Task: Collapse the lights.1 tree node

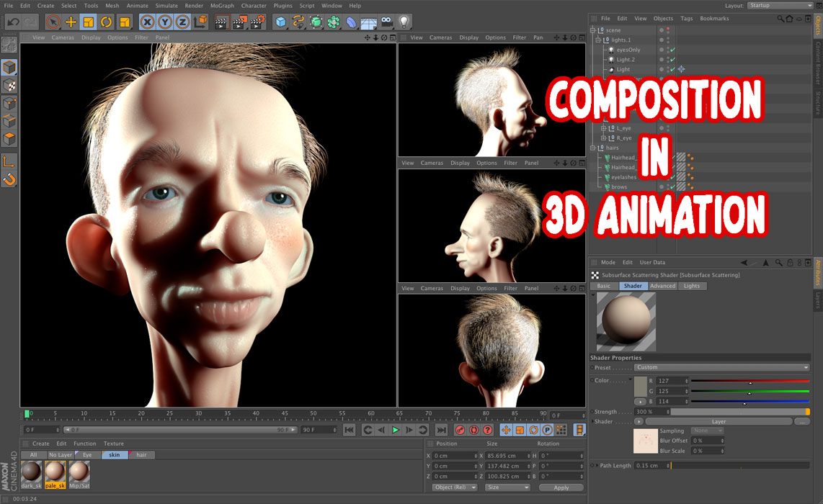Action: (598, 40)
